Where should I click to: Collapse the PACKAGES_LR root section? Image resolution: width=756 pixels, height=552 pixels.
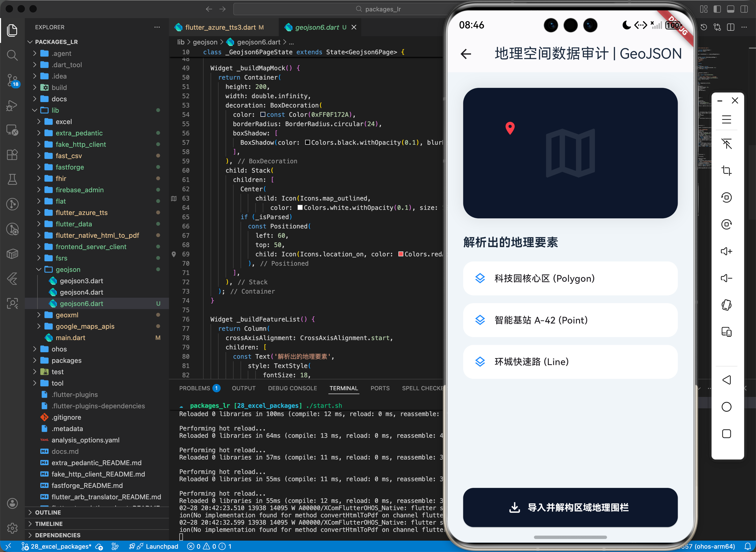point(97,42)
